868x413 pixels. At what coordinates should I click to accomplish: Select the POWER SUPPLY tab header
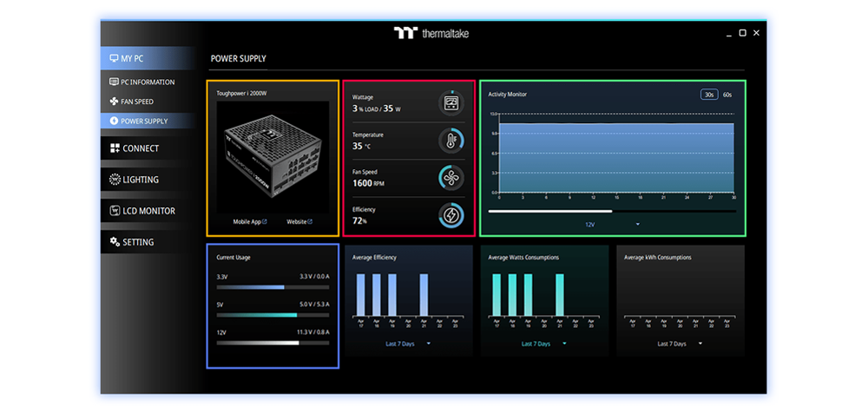(238, 59)
